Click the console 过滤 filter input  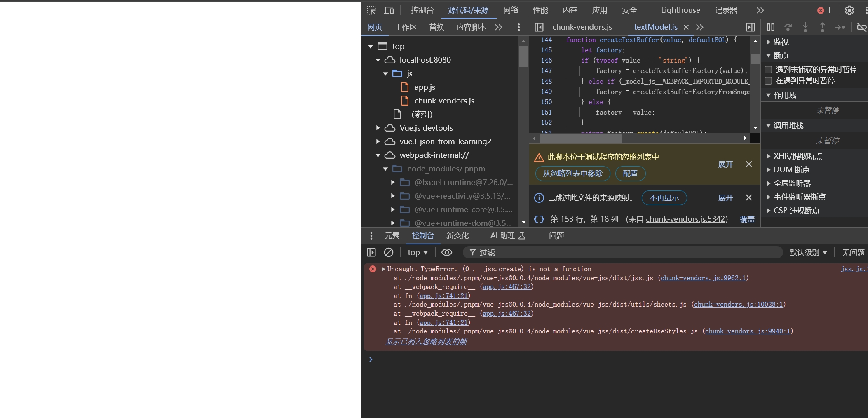coord(622,252)
